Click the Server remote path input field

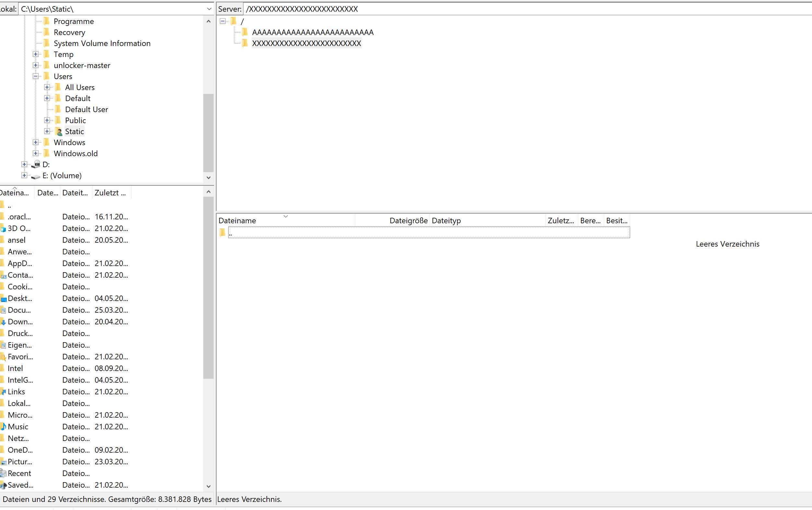[x=506, y=9]
